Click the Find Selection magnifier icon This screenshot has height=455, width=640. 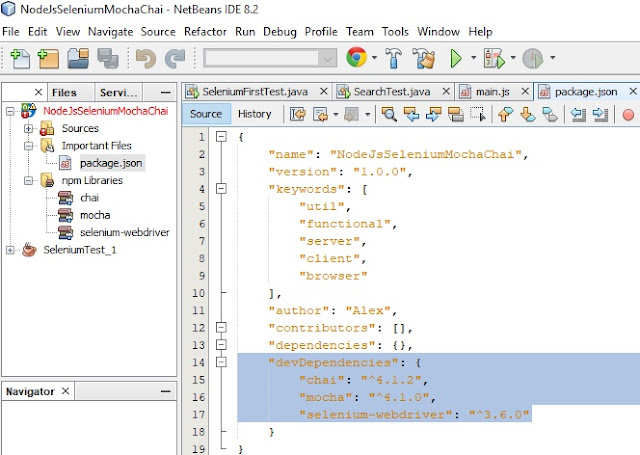389,115
